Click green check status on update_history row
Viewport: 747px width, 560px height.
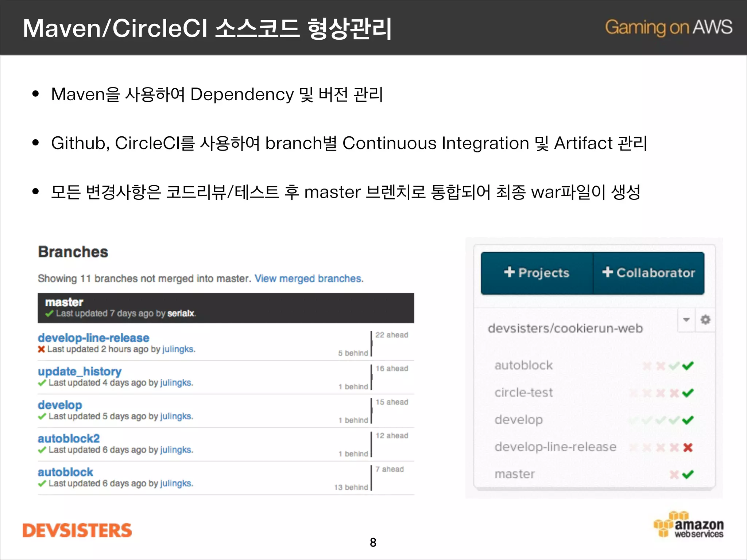[42, 383]
